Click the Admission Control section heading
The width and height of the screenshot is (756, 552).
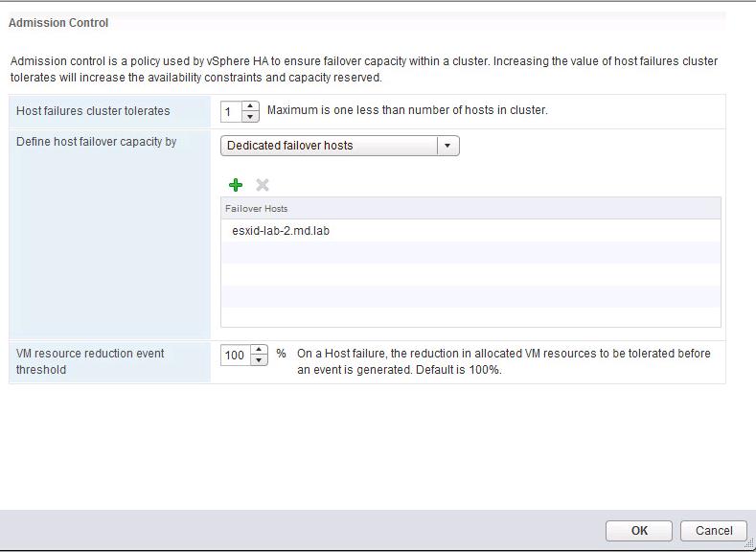[x=58, y=23]
